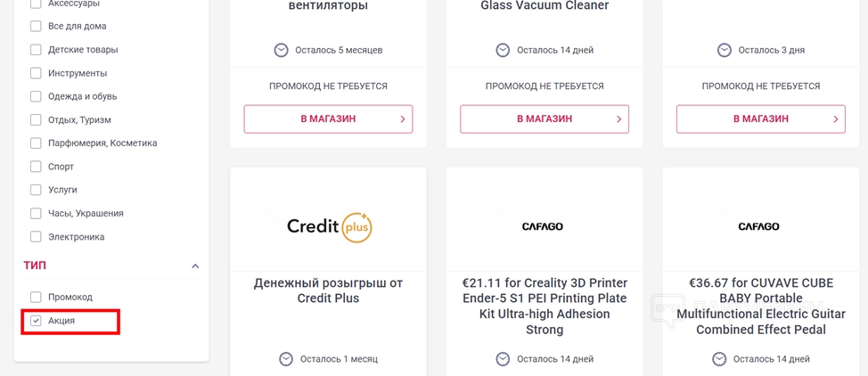Viewport: 868px width, 376px height.
Task: Check the "Электроника" category filter
Action: [37, 237]
